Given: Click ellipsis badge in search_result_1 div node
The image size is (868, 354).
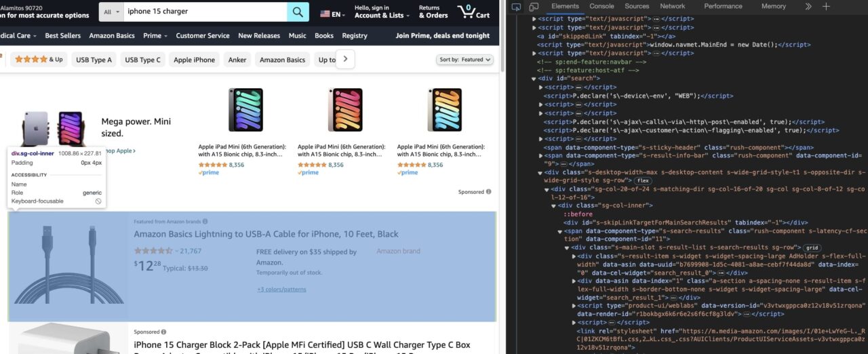Looking at the screenshot, I should point(672,297).
